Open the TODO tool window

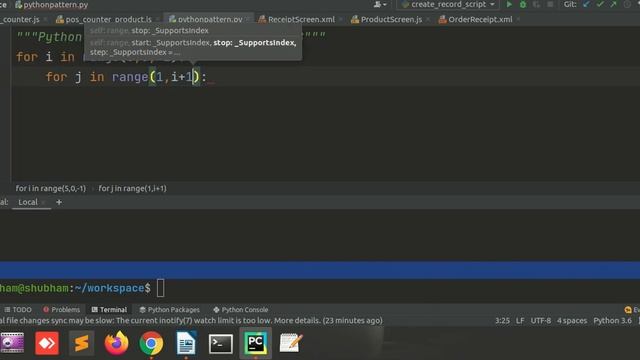click(18, 310)
